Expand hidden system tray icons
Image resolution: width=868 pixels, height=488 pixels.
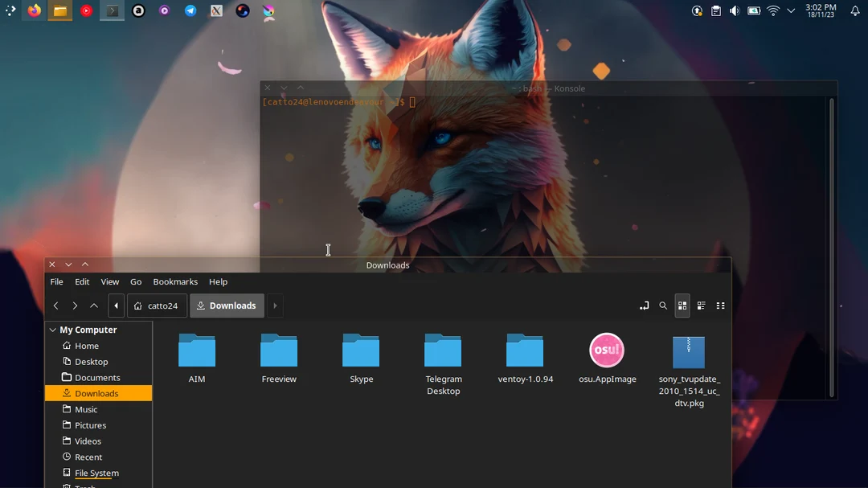tap(790, 11)
